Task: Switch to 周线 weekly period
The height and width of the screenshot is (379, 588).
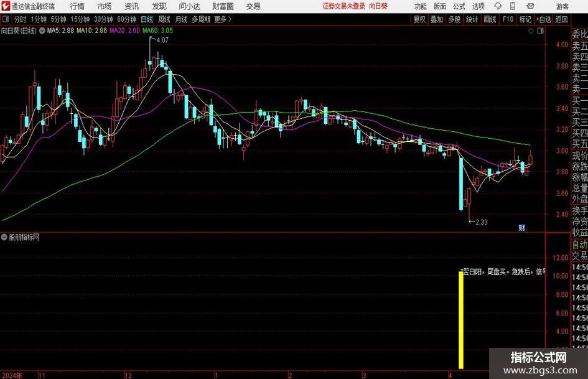Action: point(164,19)
